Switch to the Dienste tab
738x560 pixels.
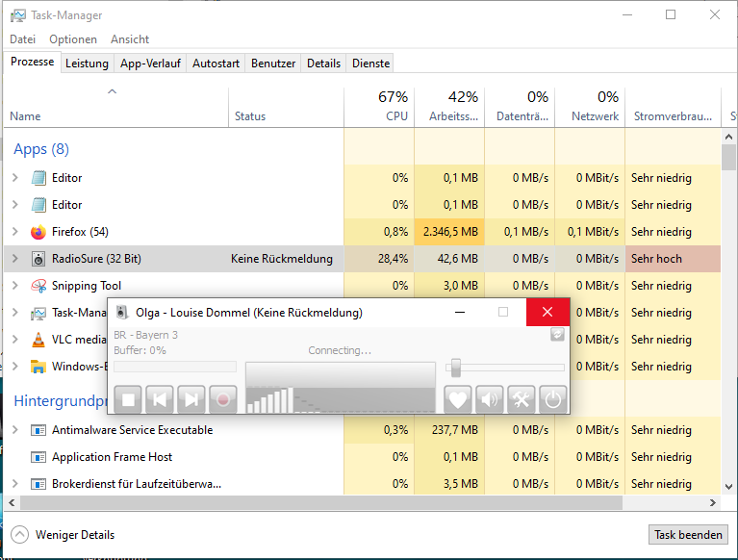point(370,64)
